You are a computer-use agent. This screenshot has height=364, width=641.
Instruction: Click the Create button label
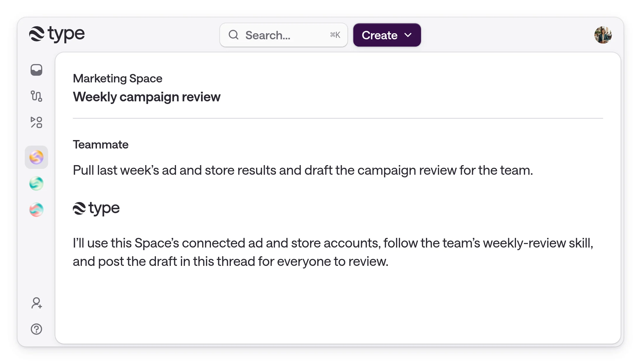380,35
